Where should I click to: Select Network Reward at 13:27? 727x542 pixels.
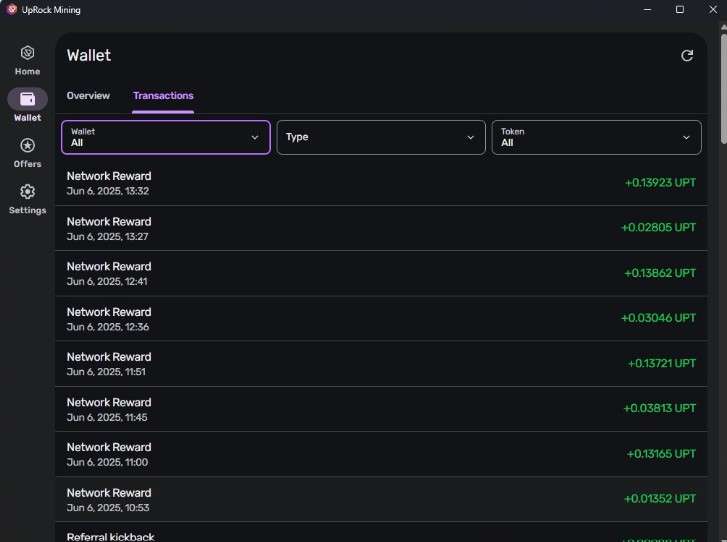pyautogui.click(x=381, y=228)
